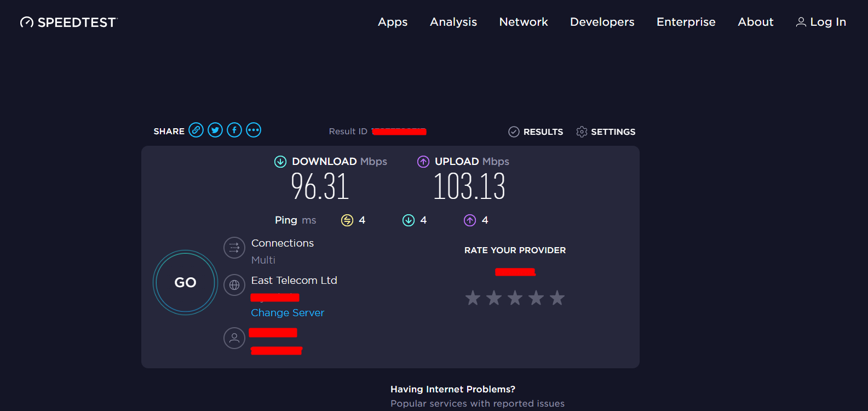
Task: Click the user profile circle icon
Action: pos(234,338)
